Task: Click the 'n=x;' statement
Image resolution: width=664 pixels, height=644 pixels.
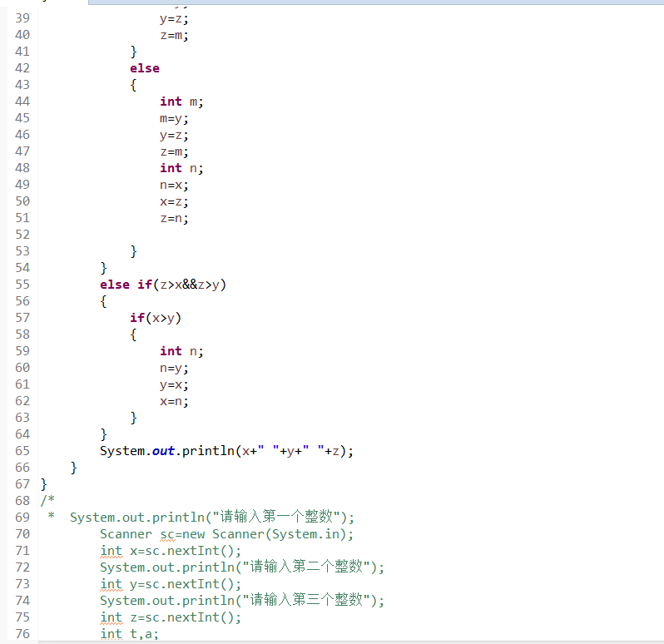Action: coord(174,185)
